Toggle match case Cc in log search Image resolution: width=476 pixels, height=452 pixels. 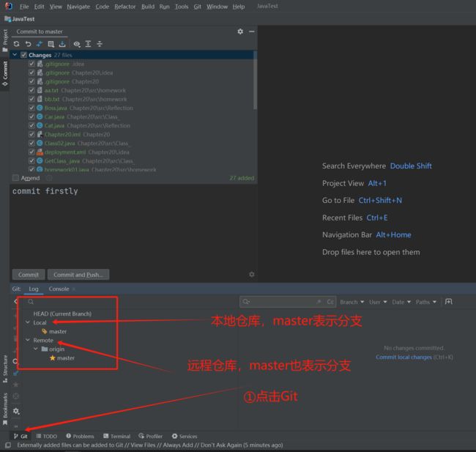point(330,302)
